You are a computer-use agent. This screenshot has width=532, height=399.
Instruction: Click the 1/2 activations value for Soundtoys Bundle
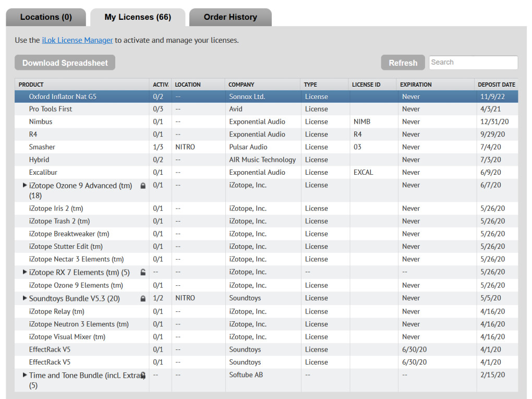pos(158,298)
